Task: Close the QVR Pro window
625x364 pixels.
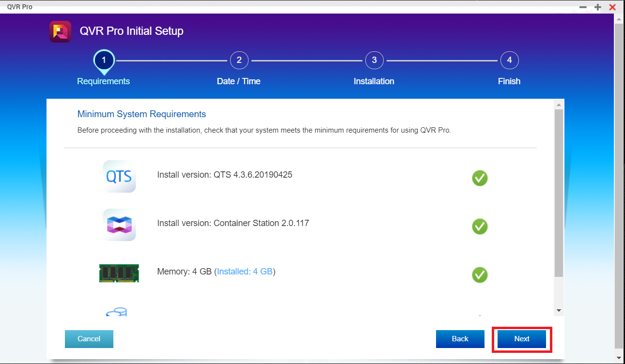Action: (x=612, y=7)
